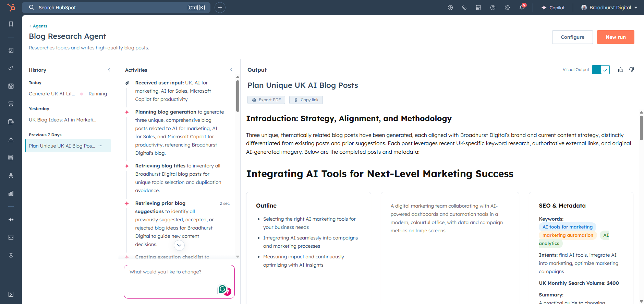Start a New run
Screen dimensions: 644x304
coord(616,37)
